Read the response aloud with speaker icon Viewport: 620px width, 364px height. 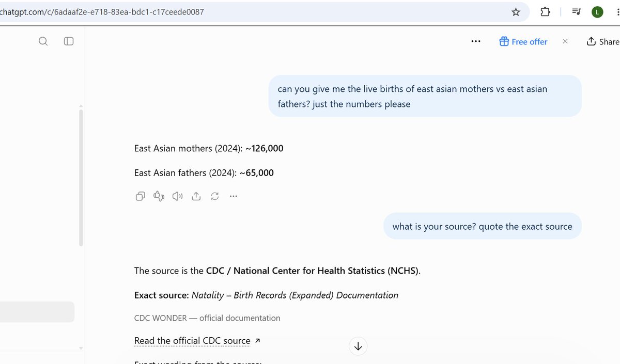pyautogui.click(x=178, y=196)
